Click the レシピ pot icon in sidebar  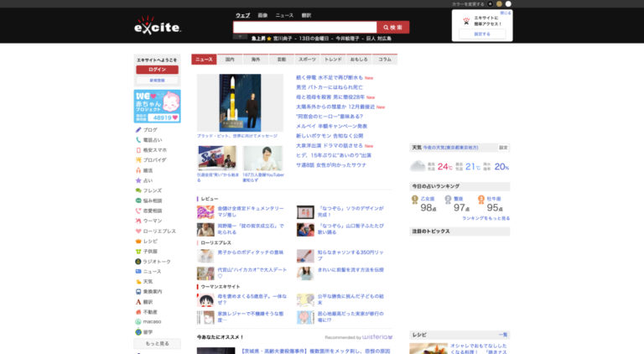tap(138, 241)
